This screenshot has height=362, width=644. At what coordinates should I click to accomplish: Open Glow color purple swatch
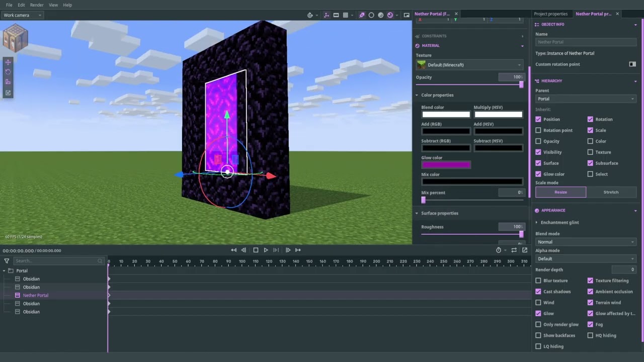[x=446, y=165]
